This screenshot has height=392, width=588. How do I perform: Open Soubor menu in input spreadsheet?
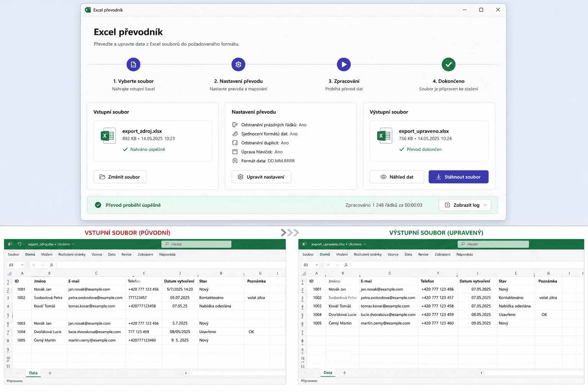point(13,255)
